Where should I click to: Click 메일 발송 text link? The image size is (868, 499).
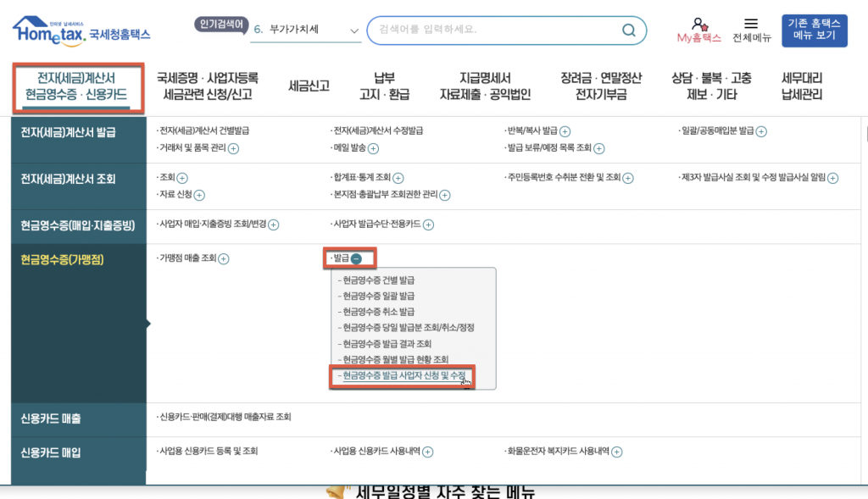pyautogui.click(x=349, y=147)
